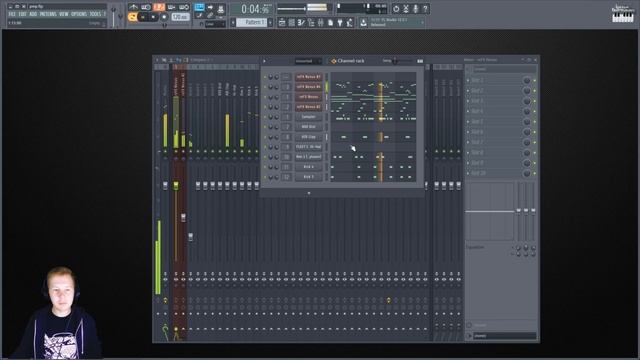Open the Slot 1 effect menu arrow

click(x=468, y=80)
